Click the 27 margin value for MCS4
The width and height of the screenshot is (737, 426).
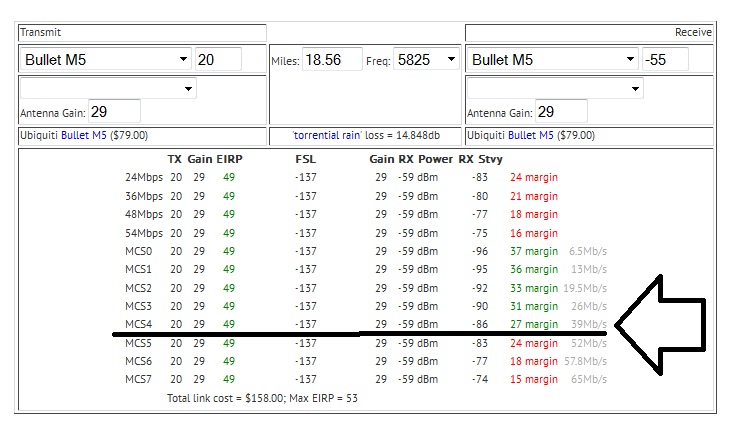(534, 324)
